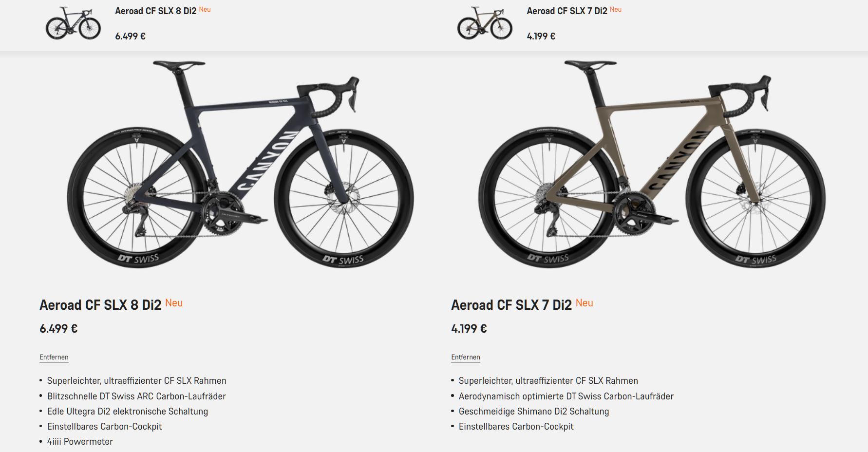The height and width of the screenshot is (452, 868).
Task: Click the small dark Aeroad CF SLX 8 thumbnail
Action: coord(73,23)
